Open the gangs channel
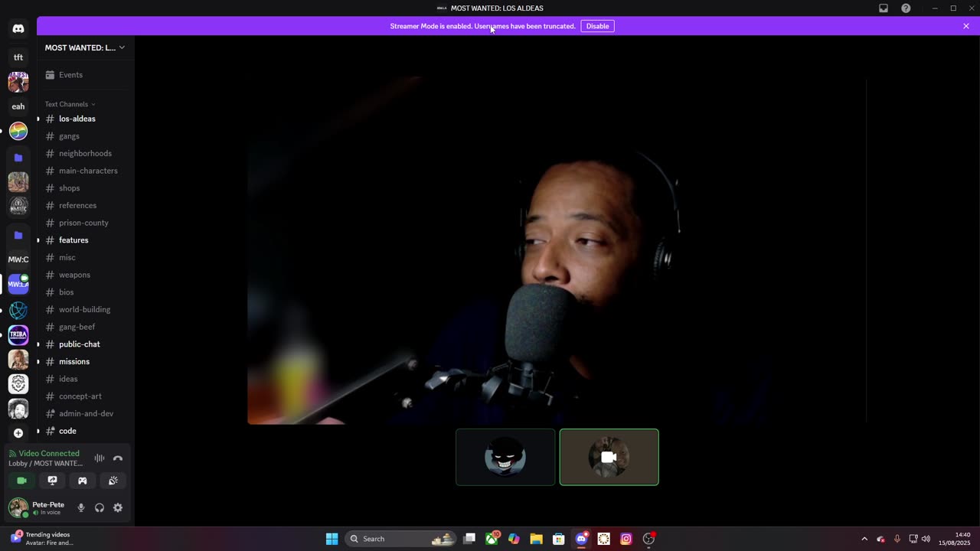Screen dimensions: 980x551 [85, 136]
